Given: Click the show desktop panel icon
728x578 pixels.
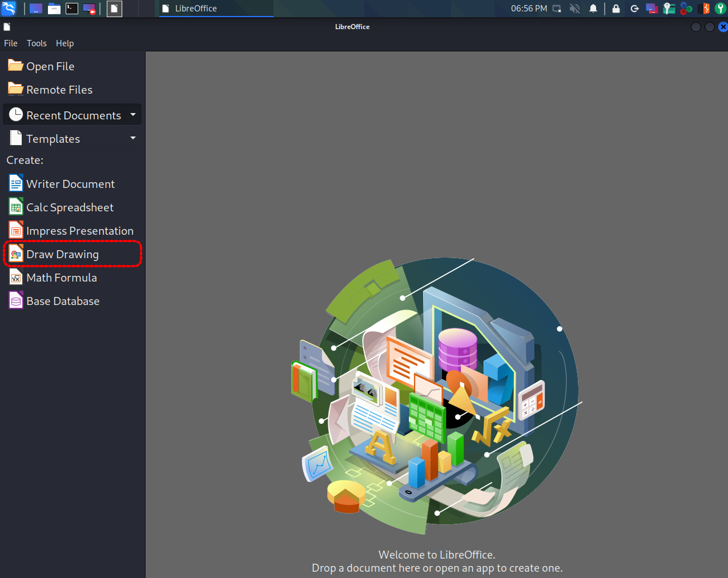Looking at the screenshot, I should [36, 9].
